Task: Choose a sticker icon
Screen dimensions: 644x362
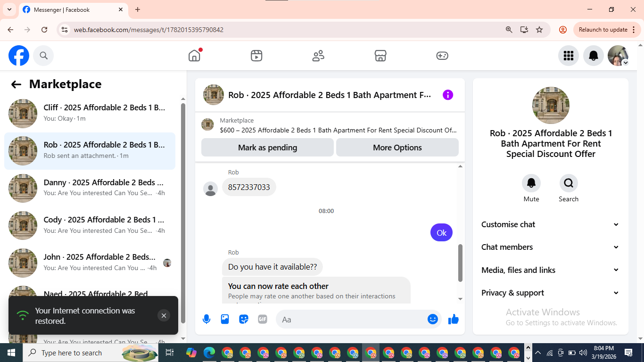Action: click(x=244, y=319)
